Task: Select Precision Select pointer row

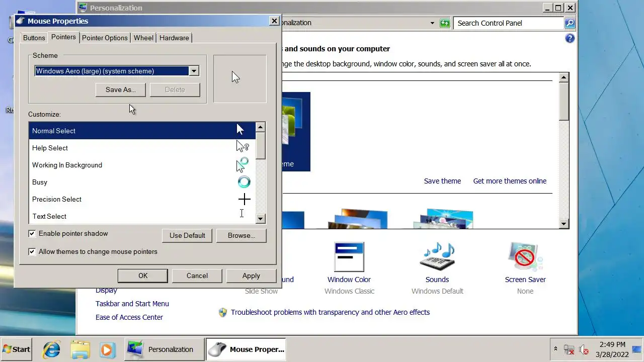Action: coord(142,199)
